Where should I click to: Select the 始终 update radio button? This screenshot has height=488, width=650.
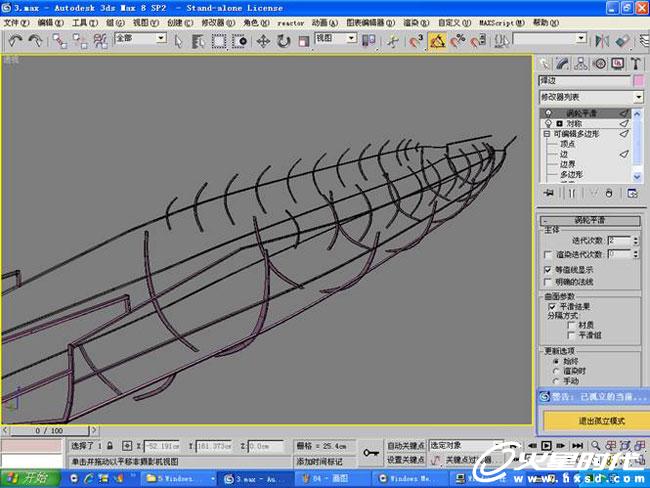tap(556, 361)
